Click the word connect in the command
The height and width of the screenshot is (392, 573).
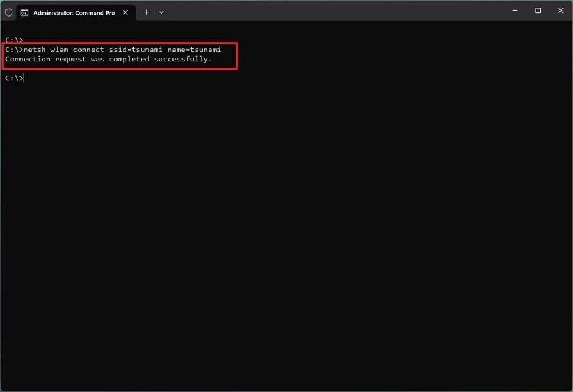pyautogui.click(x=89, y=50)
